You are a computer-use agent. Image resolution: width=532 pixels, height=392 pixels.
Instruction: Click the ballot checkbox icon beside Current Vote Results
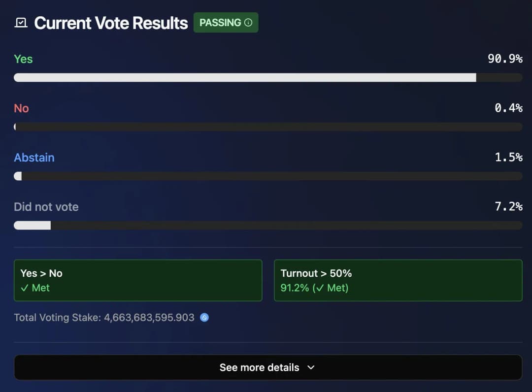click(x=21, y=23)
